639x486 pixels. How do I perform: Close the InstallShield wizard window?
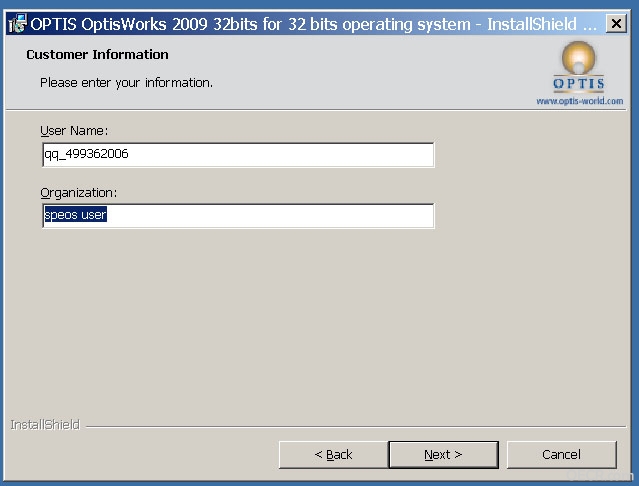point(616,24)
